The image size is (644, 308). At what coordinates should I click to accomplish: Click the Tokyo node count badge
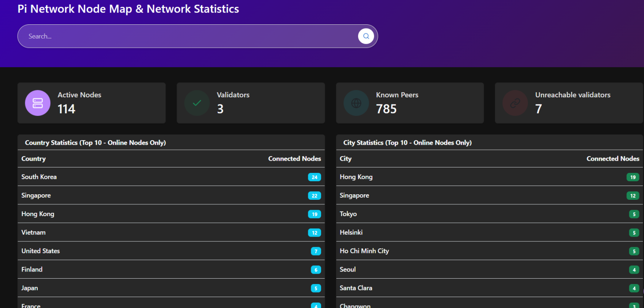tap(633, 214)
